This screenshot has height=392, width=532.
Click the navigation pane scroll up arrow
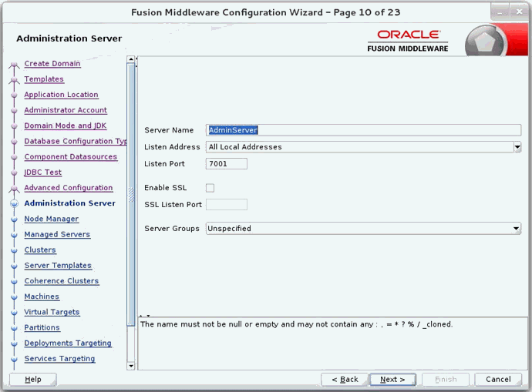[x=130, y=59]
